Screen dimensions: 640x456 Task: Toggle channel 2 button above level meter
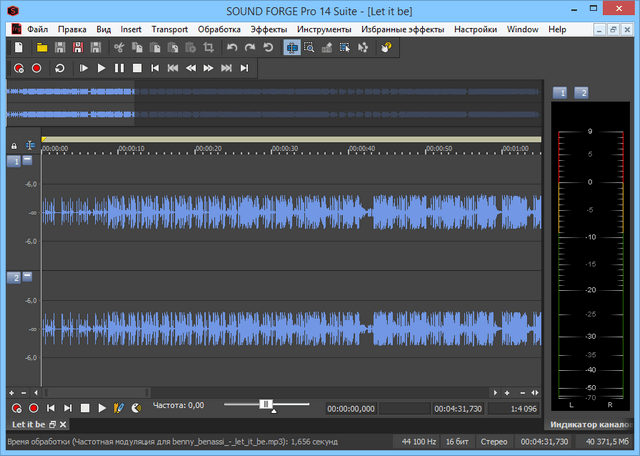pos(582,93)
